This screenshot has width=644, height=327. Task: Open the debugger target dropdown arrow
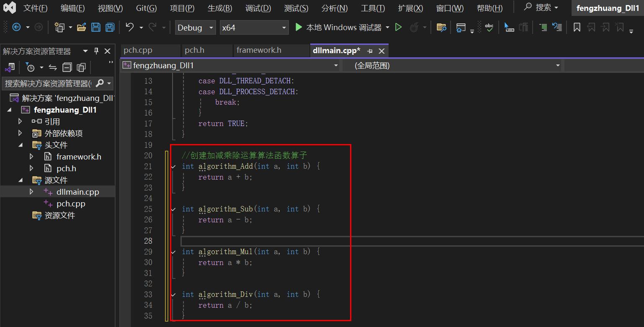coord(387,28)
